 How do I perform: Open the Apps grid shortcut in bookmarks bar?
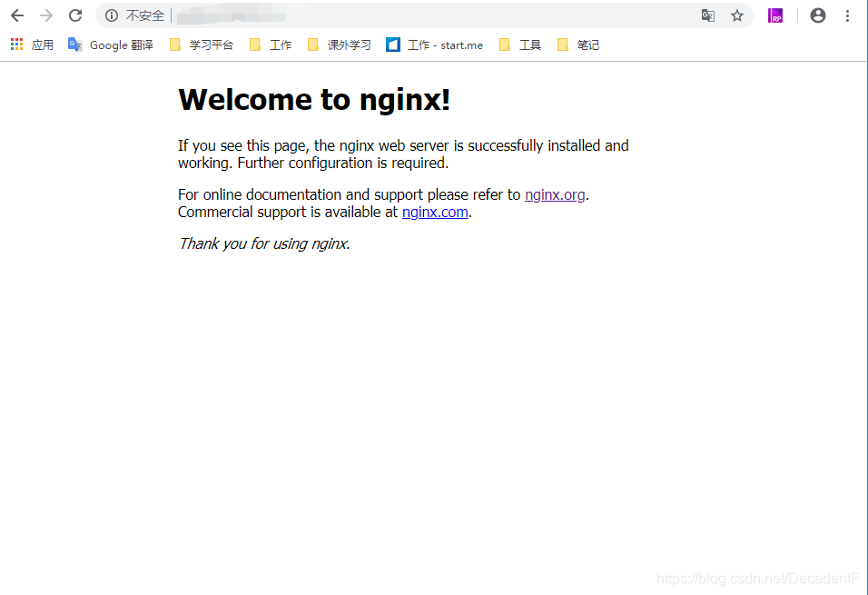[x=32, y=45]
